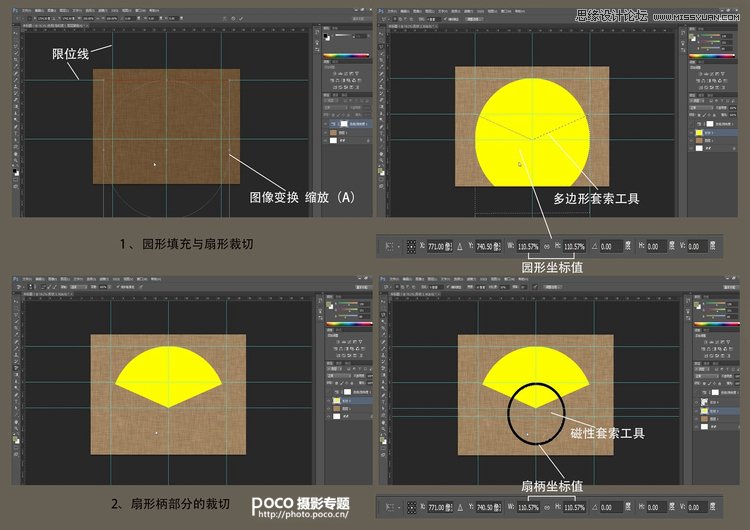
Task: Click the pen pressure icon in bottom-right screenshot options bar
Action: tap(535, 287)
